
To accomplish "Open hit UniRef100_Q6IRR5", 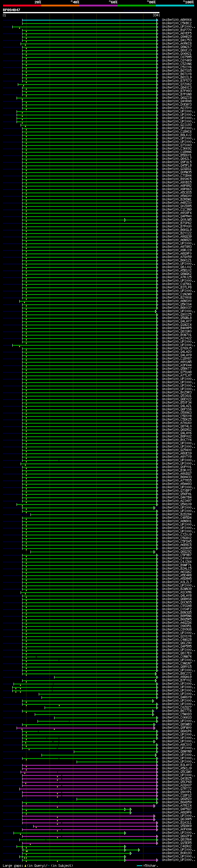I will (x=177, y=819).
